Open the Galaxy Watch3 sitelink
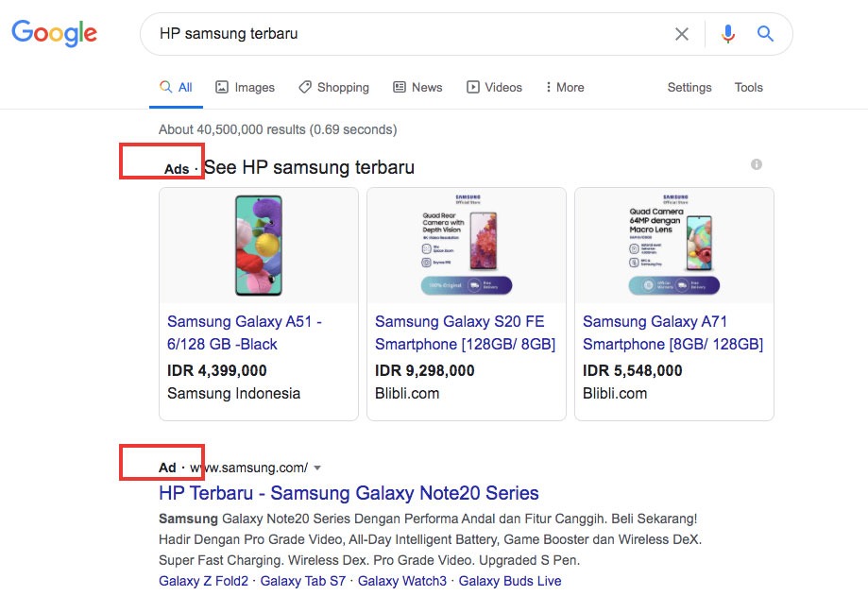 [x=402, y=581]
